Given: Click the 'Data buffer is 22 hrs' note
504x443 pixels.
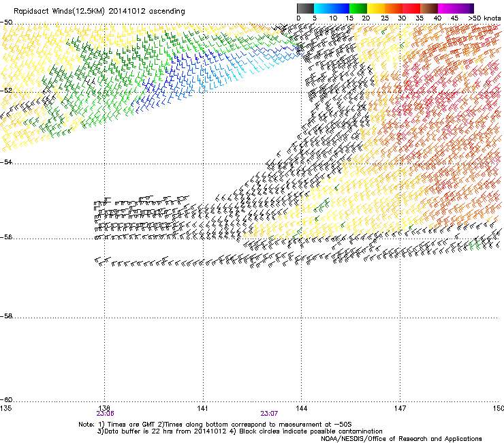Looking at the screenshot, I should click(240, 431).
